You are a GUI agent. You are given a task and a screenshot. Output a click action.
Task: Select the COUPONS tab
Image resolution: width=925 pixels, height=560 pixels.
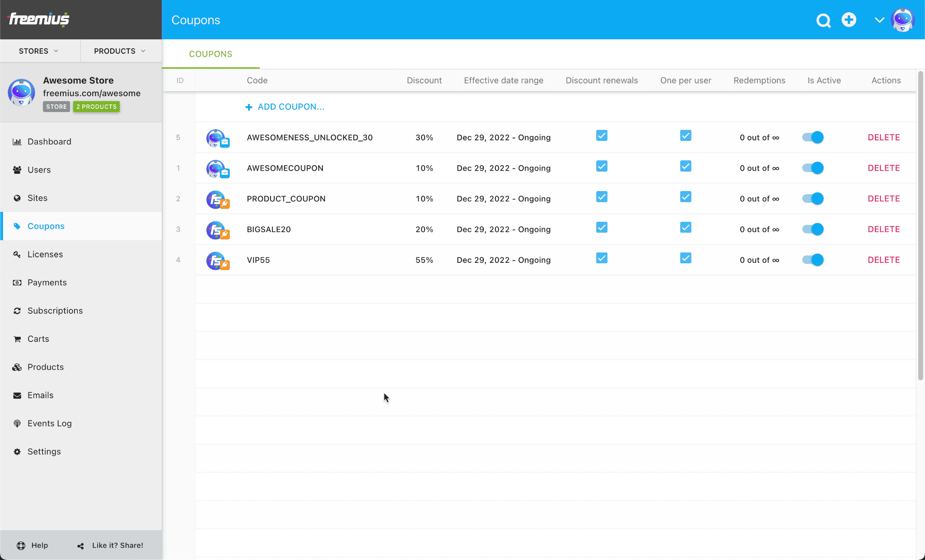coord(210,54)
